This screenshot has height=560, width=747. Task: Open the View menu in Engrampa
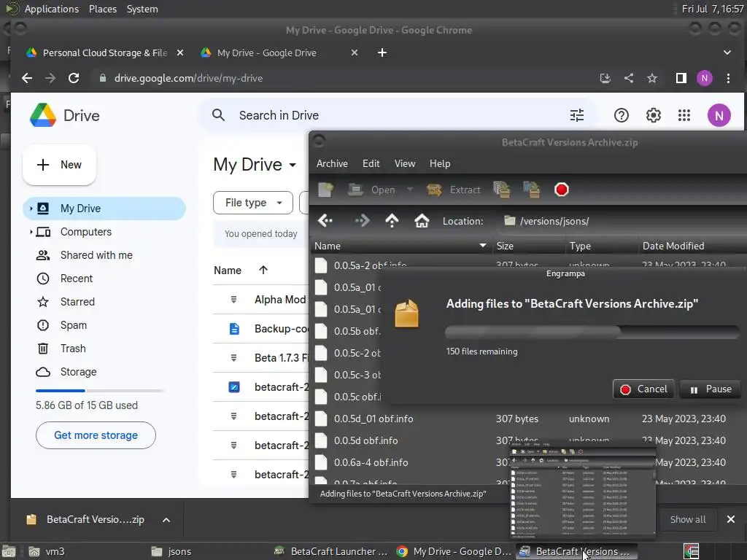(404, 163)
